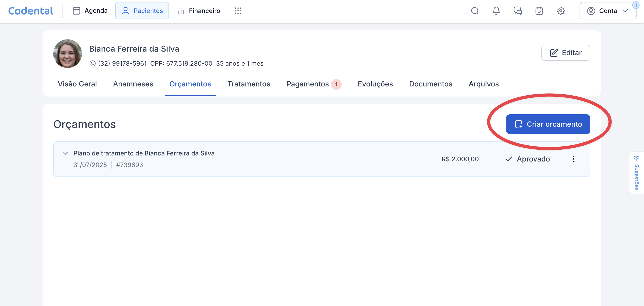Image resolution: width=644 pixels, height=306 pixels.
Task: Click Bianca's profile photo
Action: pos(68,54)
